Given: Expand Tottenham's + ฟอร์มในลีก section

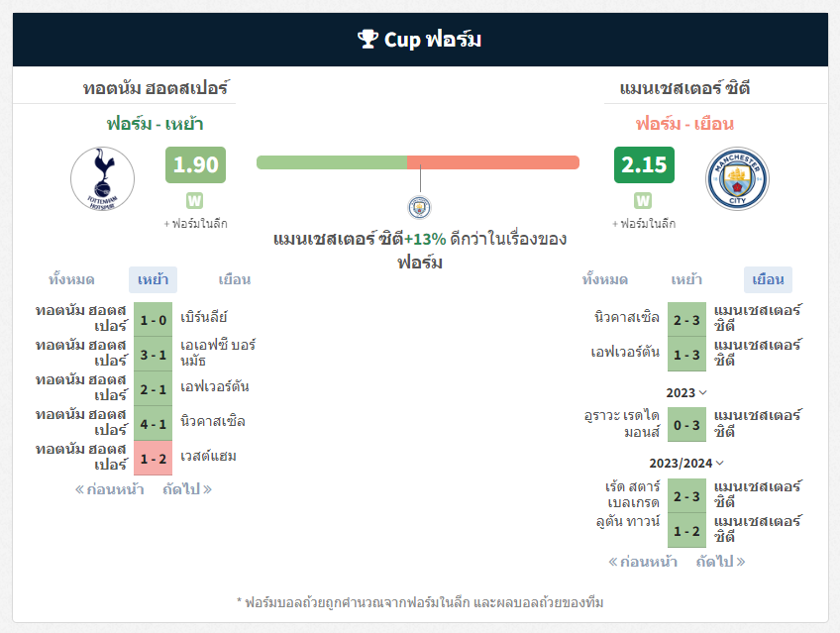Looking at the screenshot, I should click(x=195, y=224).
